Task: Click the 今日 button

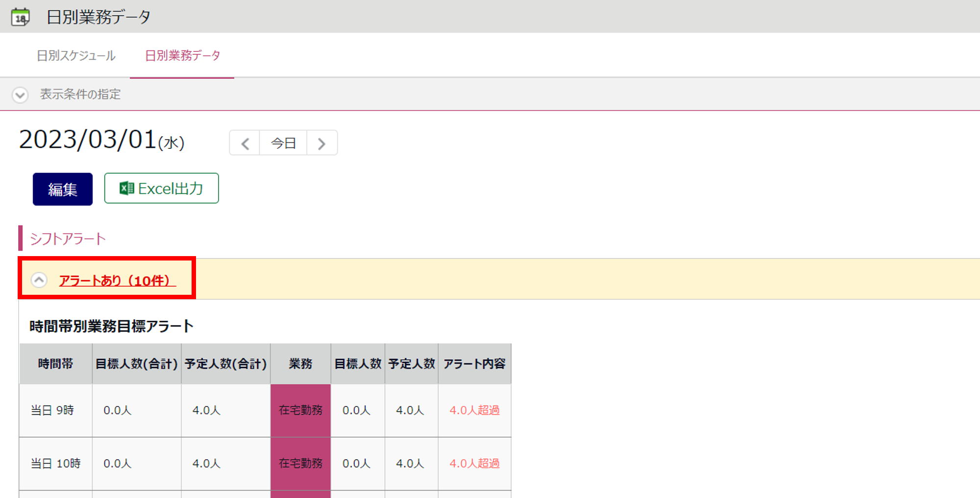Action: [x=283, y=143]
